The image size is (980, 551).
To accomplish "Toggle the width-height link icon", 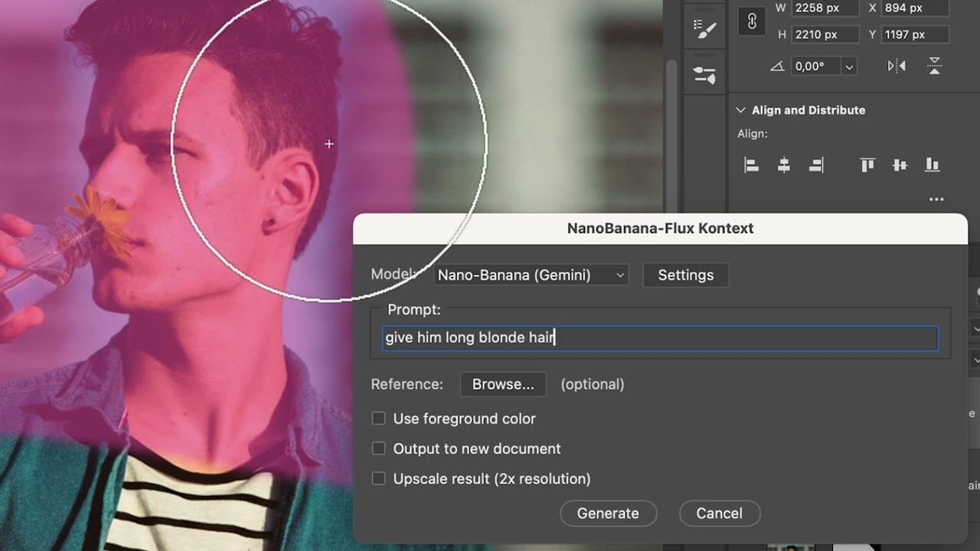I will click(x=752, y=22).
